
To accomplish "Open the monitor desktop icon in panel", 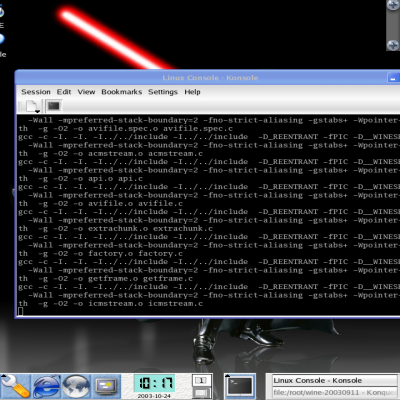I will click(x=106, y=387).
